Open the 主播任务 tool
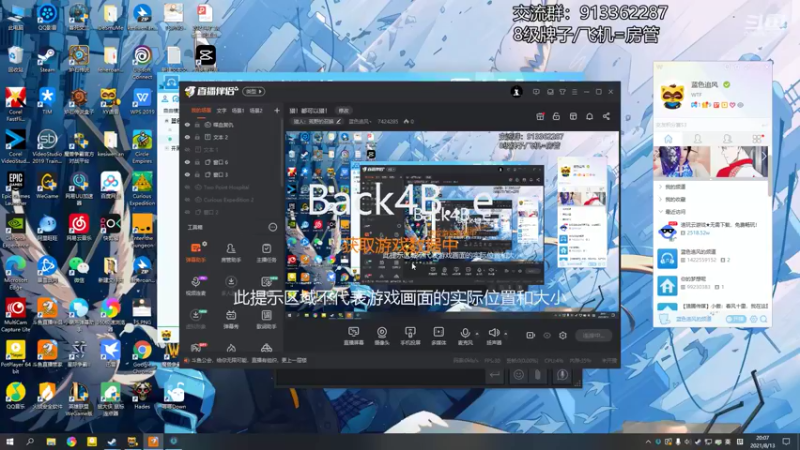The image size is (800, 450). [266, 253]
